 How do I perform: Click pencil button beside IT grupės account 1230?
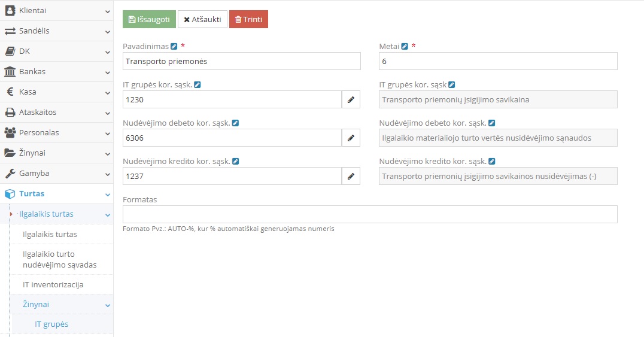351,99
